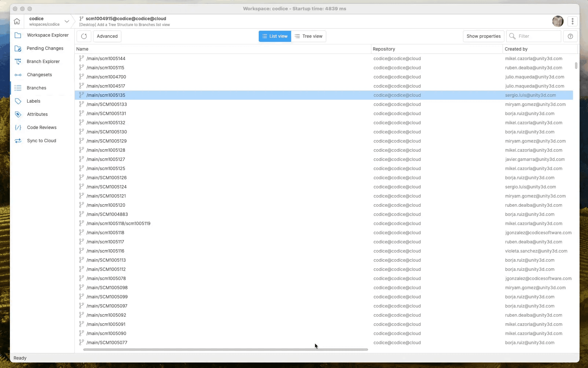The height and width of the screenshot is (368, 588).
Task: Click the Home icon
Action: click(x=17, y=21)
